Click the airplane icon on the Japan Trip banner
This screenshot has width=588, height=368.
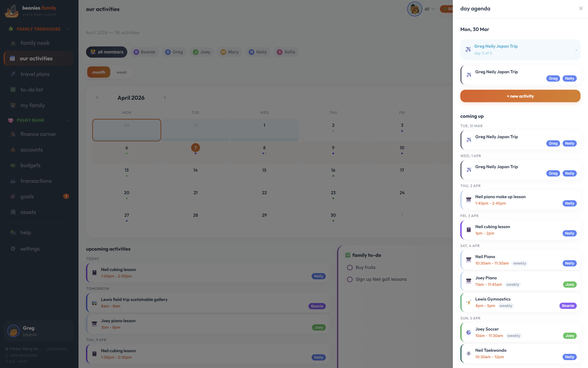tap(468, 50)
